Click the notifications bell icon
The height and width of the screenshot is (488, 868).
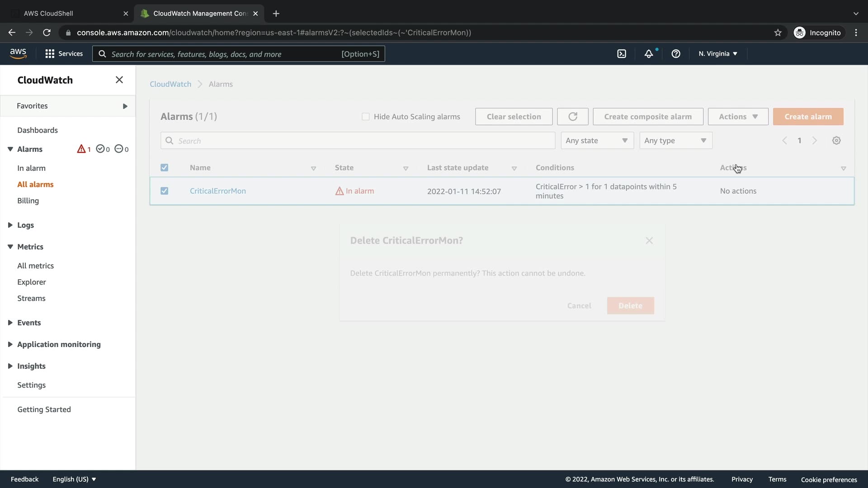tap(649, 54)
